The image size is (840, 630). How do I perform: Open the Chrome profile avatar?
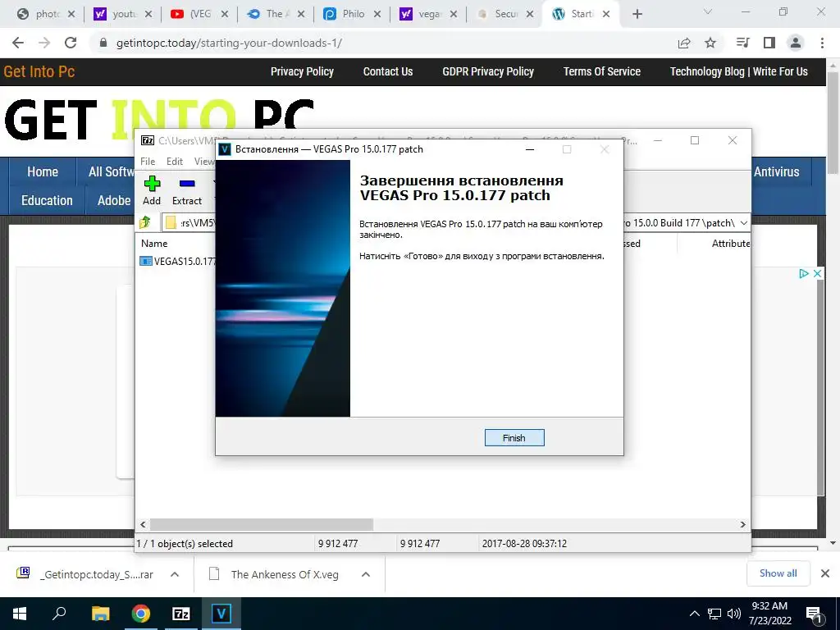pos(796,43)
